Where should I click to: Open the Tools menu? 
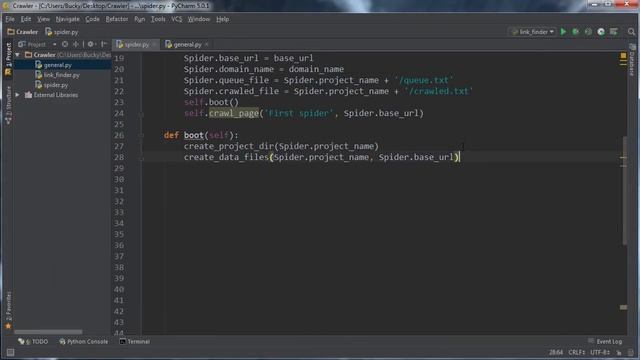tap(158, 19)
